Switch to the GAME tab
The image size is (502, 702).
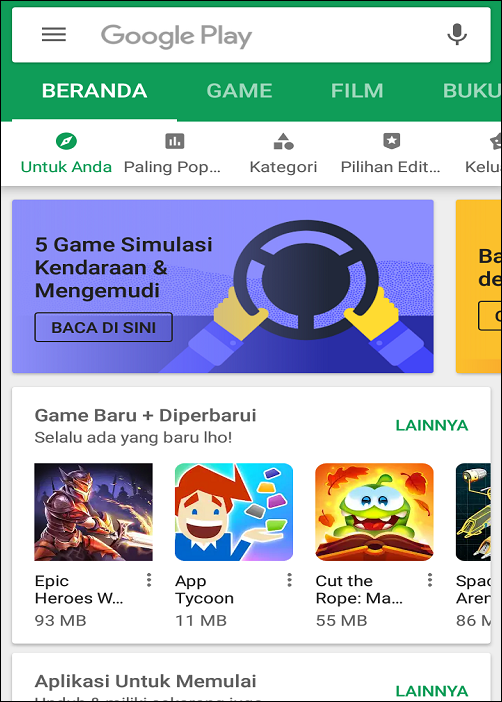[x=239, y=91]
